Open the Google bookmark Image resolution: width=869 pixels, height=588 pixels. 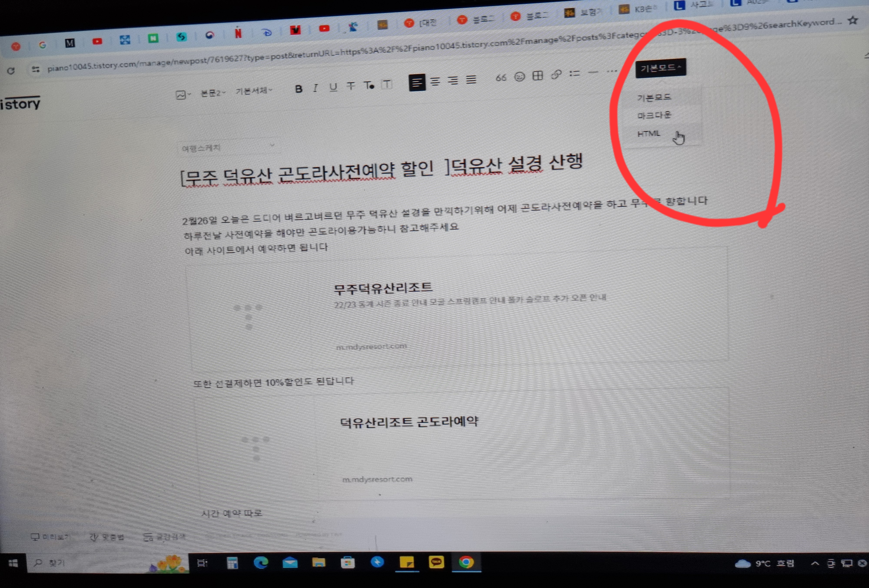coord(42,45)
